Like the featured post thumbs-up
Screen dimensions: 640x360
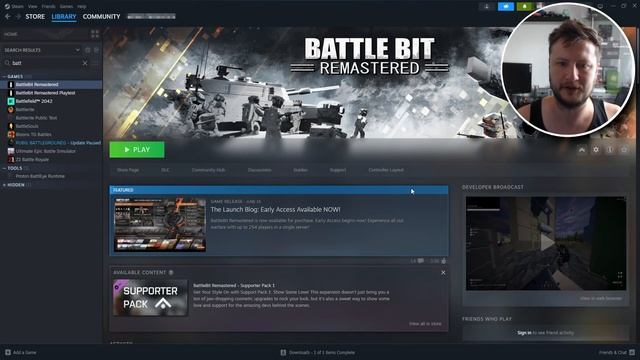(x=444, y=261)
